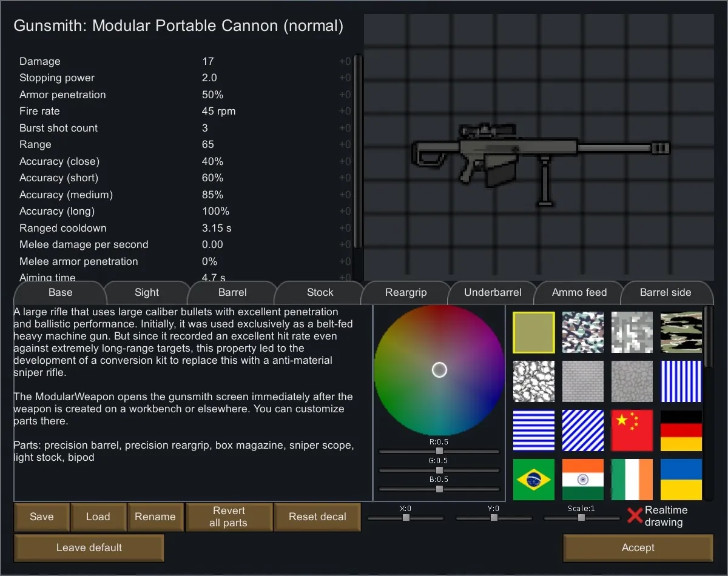The width and height of the screenshot is (728, 576).
Task: Click the Reset decal button
Action: pos(317,517)
